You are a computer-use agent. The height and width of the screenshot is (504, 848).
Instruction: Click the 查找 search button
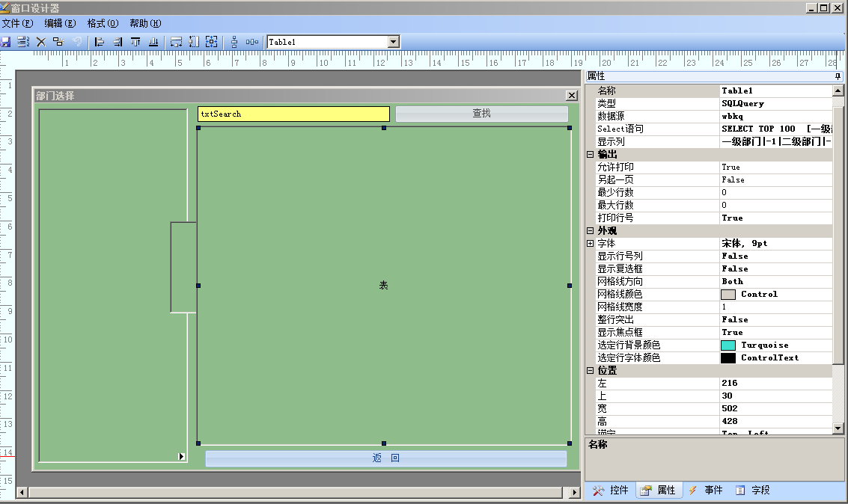pos(482,114)
